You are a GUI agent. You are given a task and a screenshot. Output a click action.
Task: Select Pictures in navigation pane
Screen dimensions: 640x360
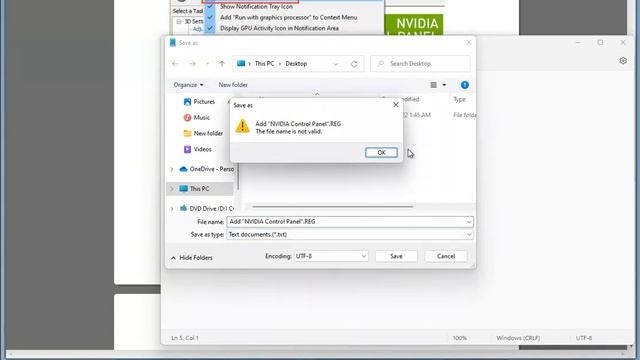[x=204, y=102]
